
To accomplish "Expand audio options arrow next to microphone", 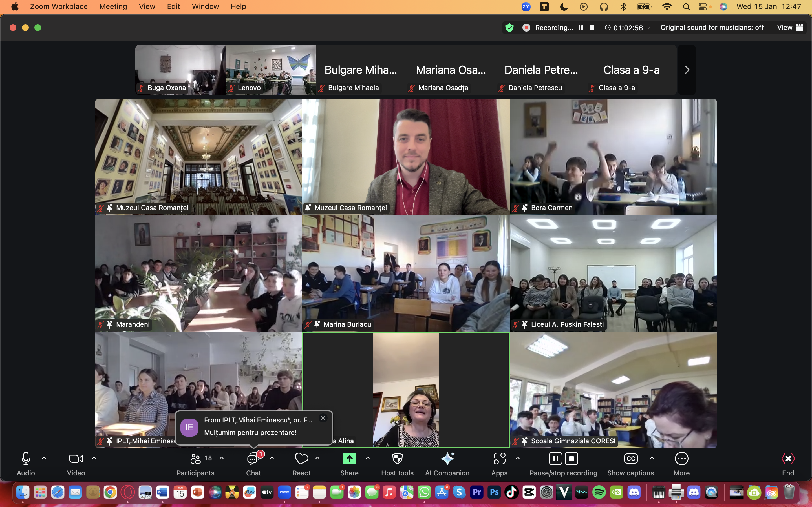I will pos(44,458).
